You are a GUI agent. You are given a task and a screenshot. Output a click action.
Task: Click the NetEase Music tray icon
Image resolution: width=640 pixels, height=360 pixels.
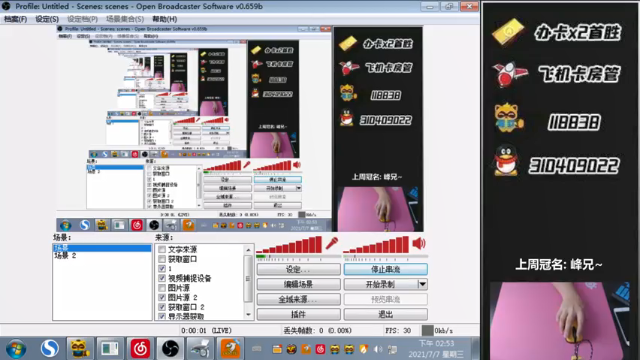click(x=320, y=349)
